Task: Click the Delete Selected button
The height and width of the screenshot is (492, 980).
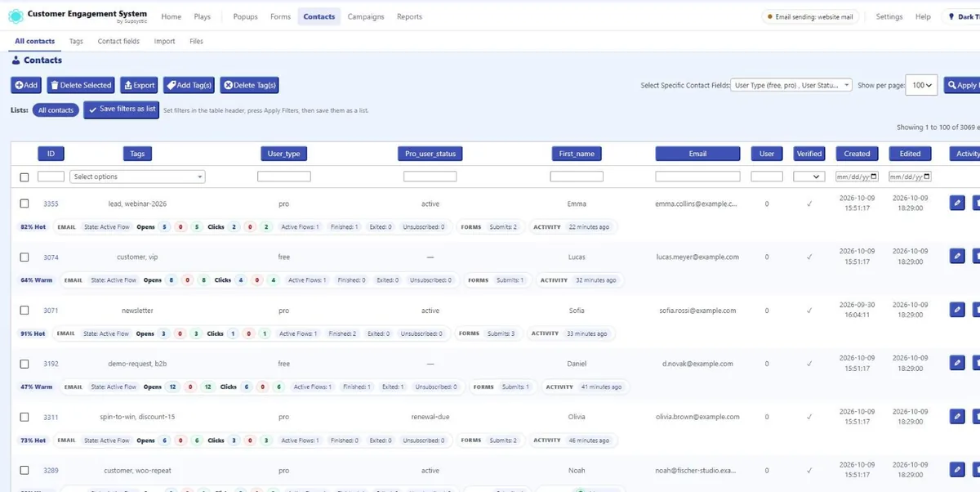Action: pyautogui.click(x=80, y=85)
